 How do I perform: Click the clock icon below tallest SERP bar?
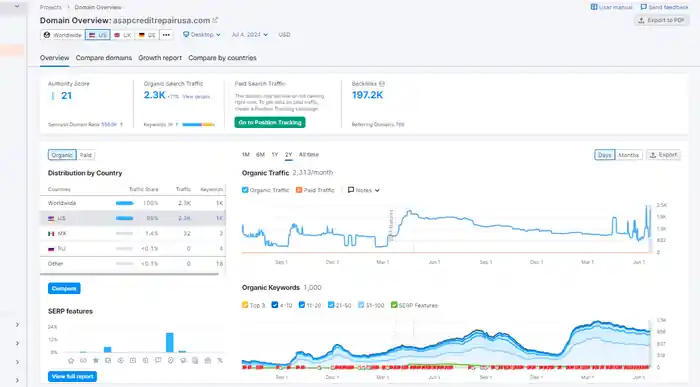171,360
